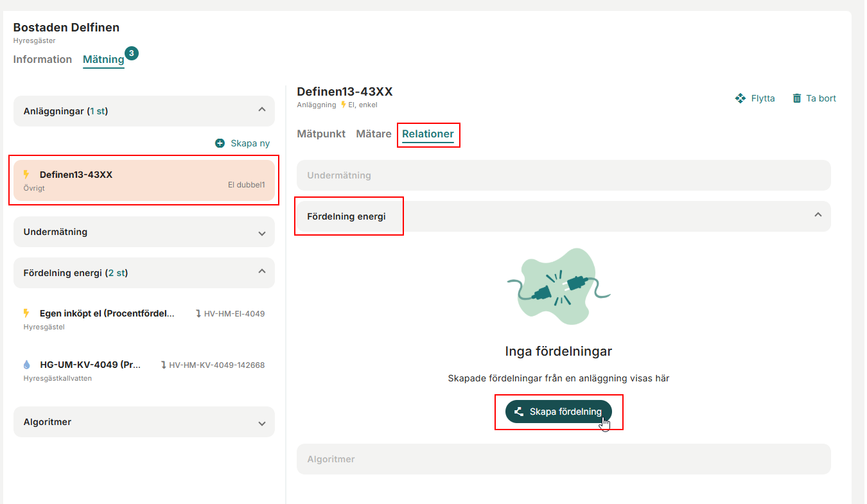Click lightning icon of Egen inköpt el
Viewport: 867px width, 504px height.
[26, 313]
